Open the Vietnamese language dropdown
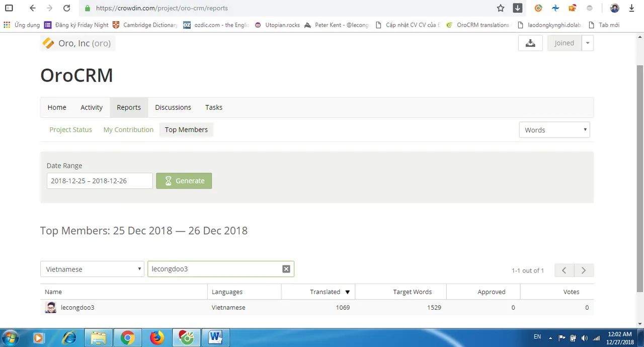The width and height of the screenshot is (644, 347). (x=92, y=269)
